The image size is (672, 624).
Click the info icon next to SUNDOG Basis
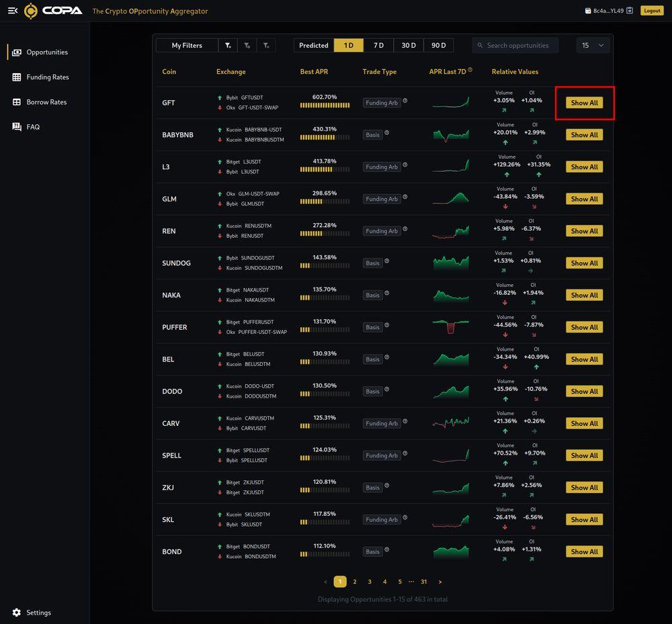386,261
